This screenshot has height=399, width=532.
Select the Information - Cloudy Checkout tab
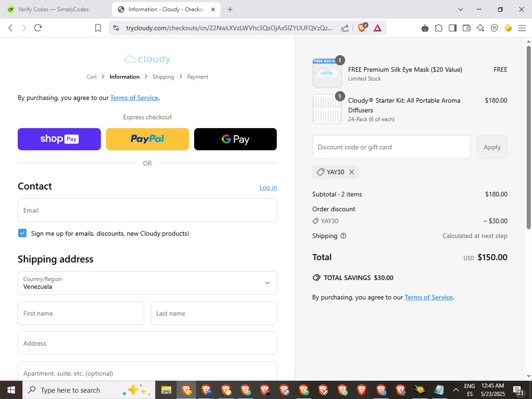166,10
